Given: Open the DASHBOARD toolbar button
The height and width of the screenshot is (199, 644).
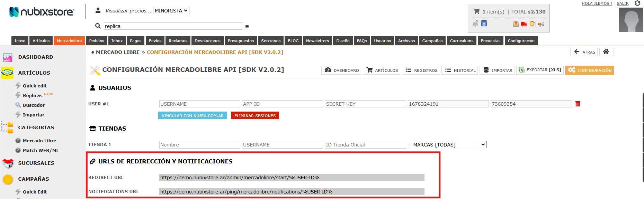Looking at the screenshot, I should 341,70.
